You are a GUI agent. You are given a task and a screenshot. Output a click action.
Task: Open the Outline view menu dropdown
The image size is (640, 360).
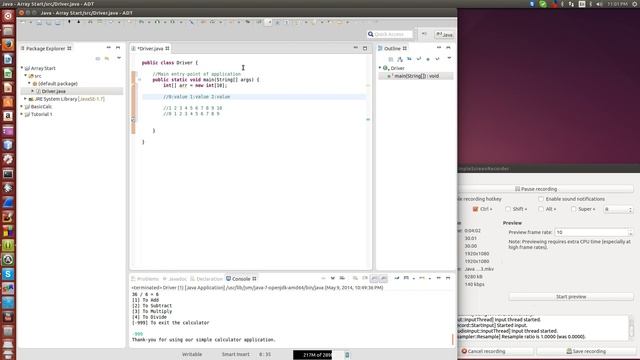point(449,59)
